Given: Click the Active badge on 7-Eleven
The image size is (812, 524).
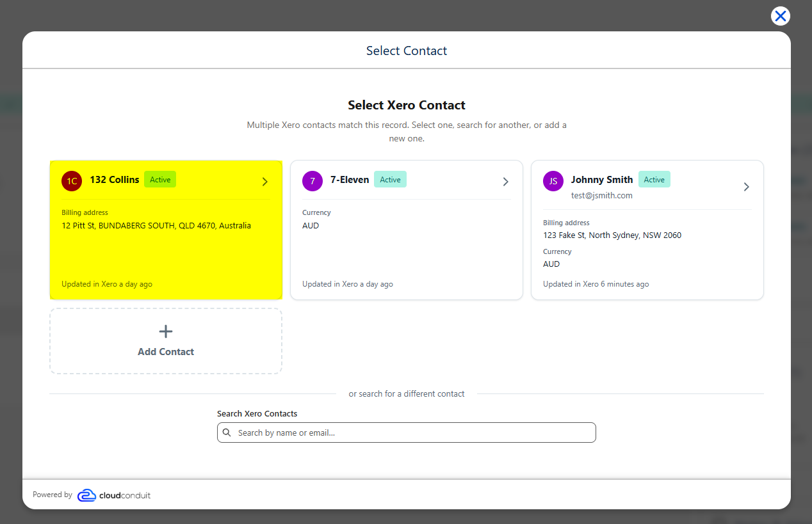Looking at the screenshot, I should [390, 180].
